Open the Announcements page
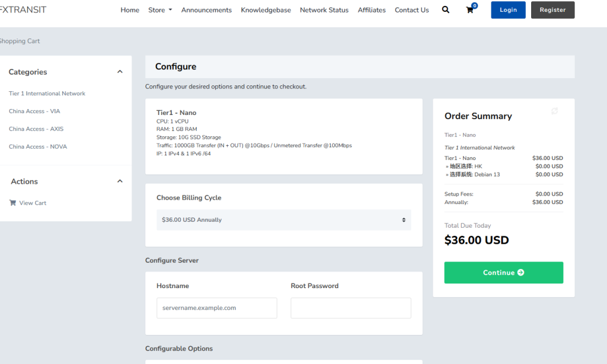The image size is (607, 364). [206, 10]
